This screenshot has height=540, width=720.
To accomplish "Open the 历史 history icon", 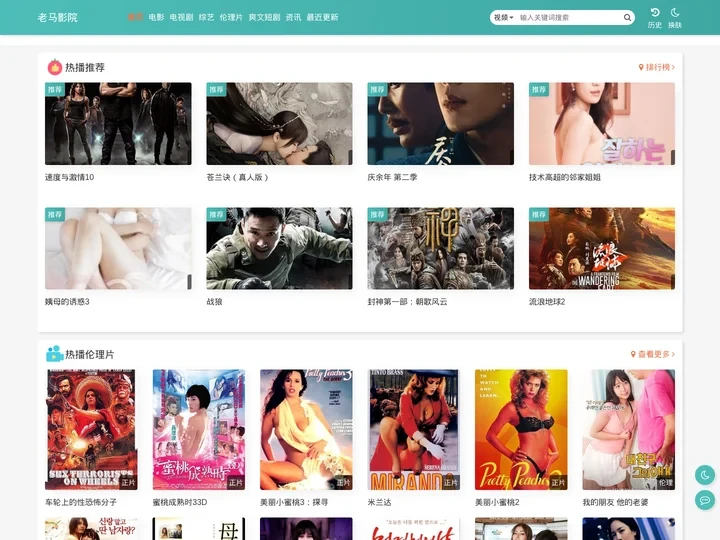I will [655, 12].
